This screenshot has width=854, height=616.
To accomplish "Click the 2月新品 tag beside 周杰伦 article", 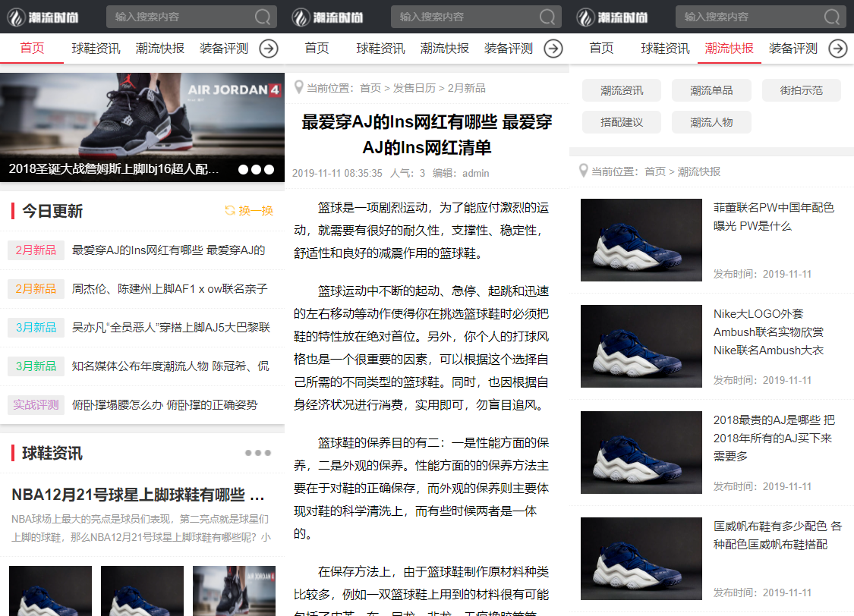I will (x=36, y=288).
